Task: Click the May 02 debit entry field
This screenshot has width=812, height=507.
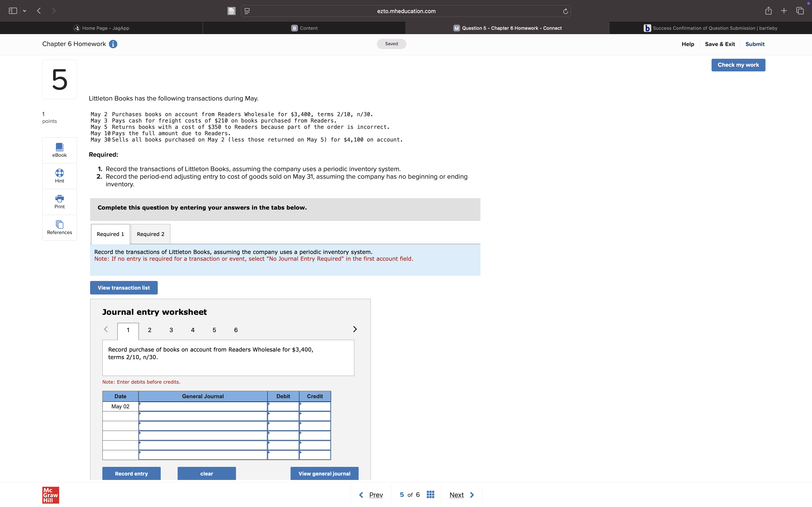Action: pyautogui.click(x=283, y=406)
